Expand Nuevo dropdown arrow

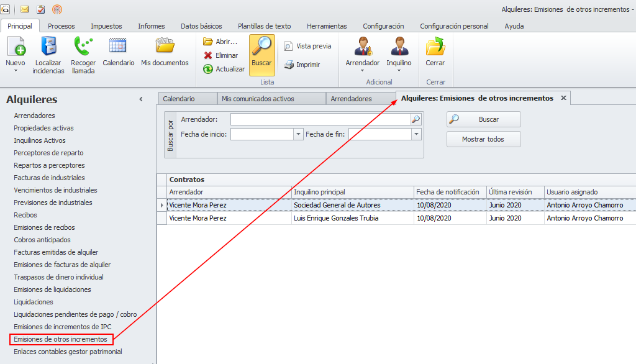coord(16,71)
